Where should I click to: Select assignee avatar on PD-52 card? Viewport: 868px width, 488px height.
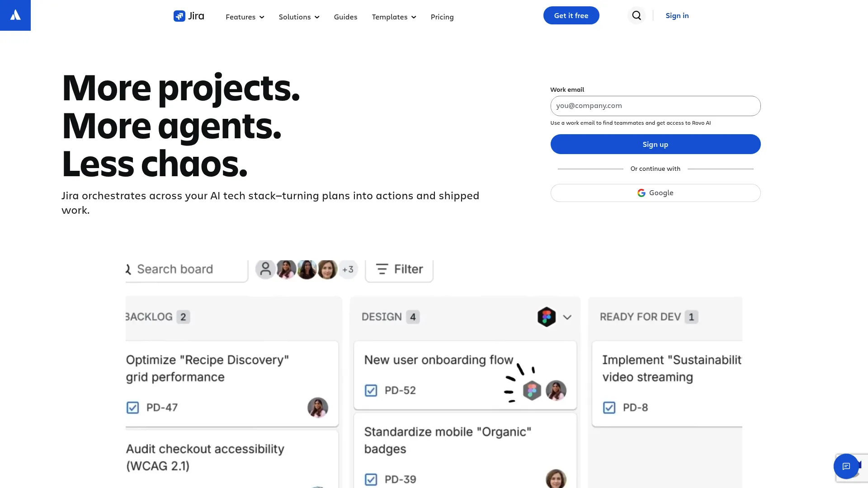(556, 390)
